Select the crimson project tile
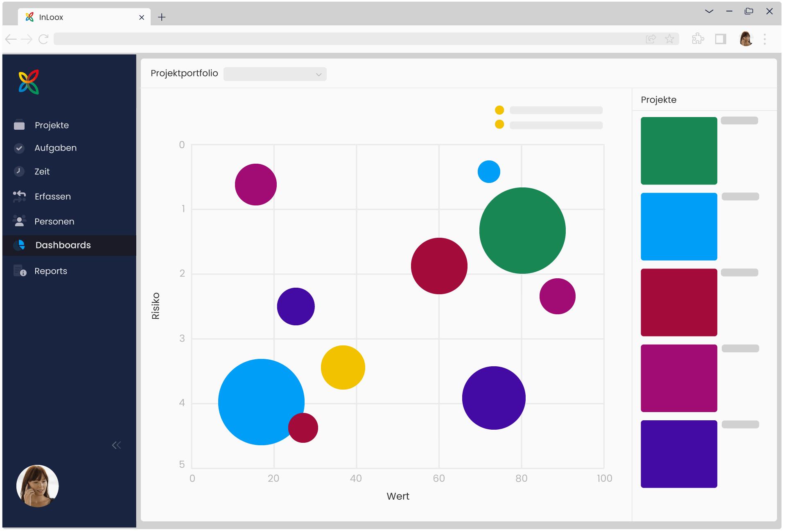786x532 pixels. (x=679, y=302)
